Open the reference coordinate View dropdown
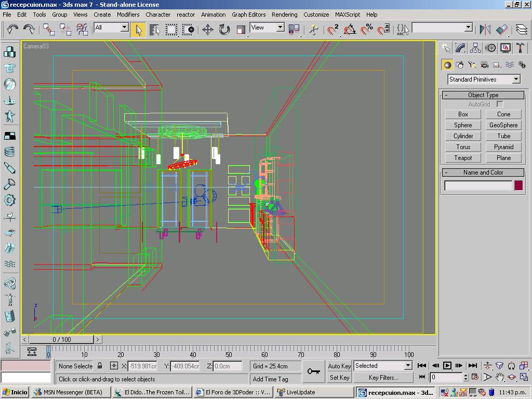532x399 pixels. (267, 28)
